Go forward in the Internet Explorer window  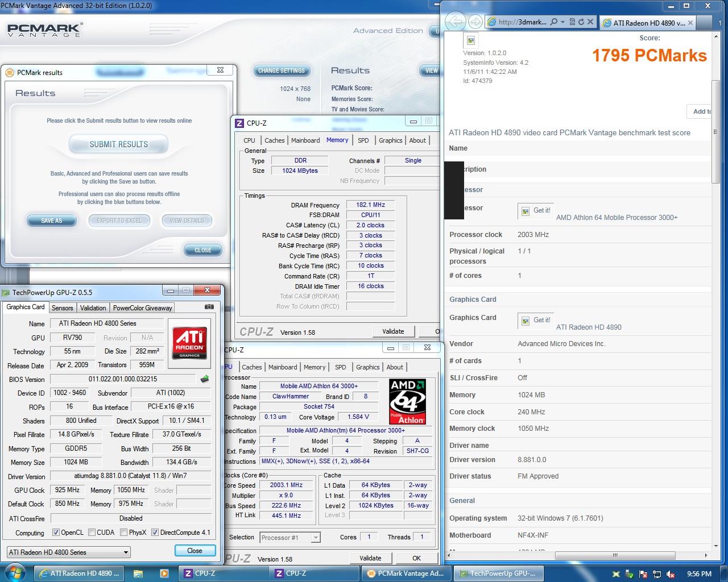click(x=475, y=22)
